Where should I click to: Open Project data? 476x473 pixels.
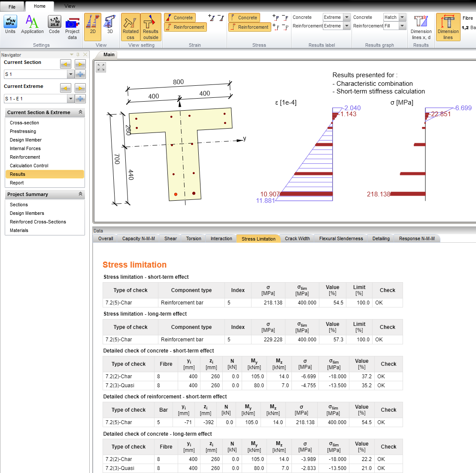tap(72, 27)
